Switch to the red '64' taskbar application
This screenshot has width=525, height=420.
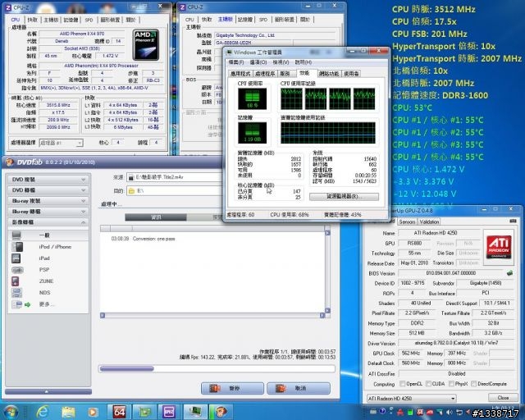click(119, 412)
